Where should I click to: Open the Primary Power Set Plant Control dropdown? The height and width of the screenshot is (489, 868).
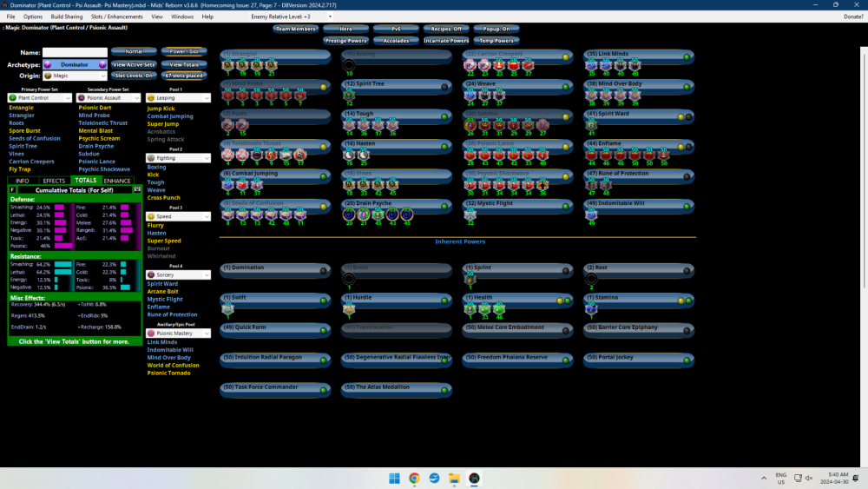pyautogui.click(x=39, y=98)
